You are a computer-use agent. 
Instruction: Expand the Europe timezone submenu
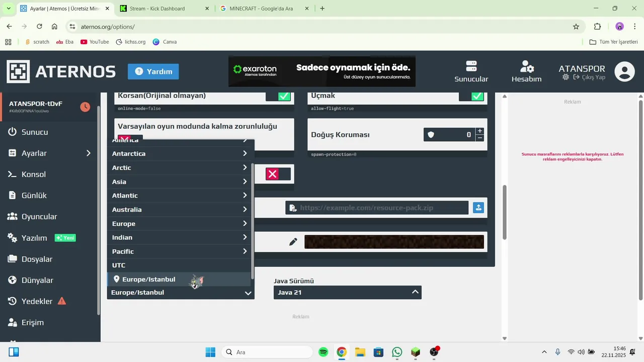[179, 223]
